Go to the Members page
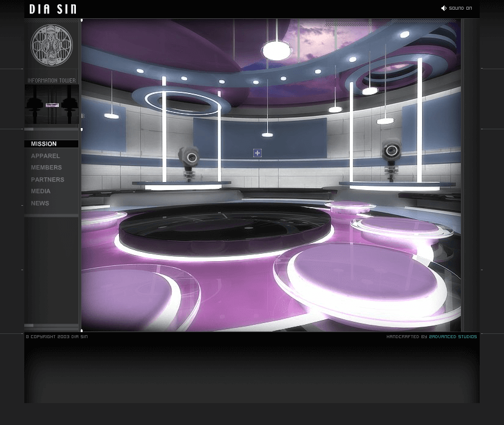 (46, 168)
